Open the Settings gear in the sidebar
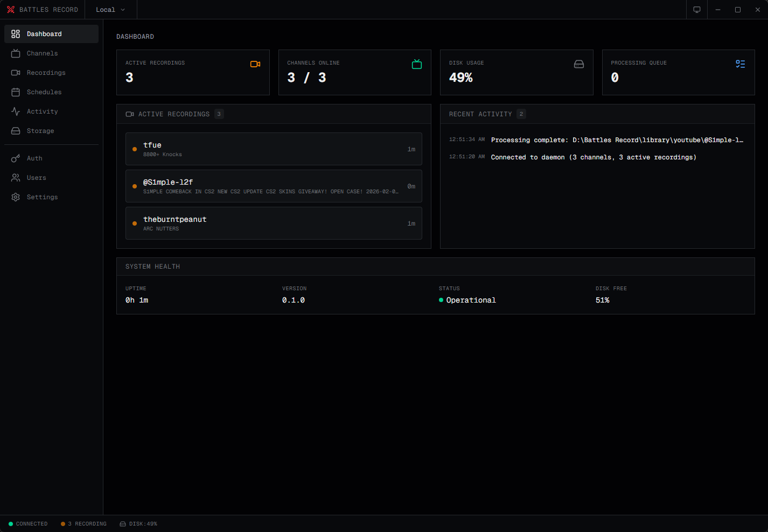This screenshot has height=532, width=768. pyautogui.click(x=16, y=197)
